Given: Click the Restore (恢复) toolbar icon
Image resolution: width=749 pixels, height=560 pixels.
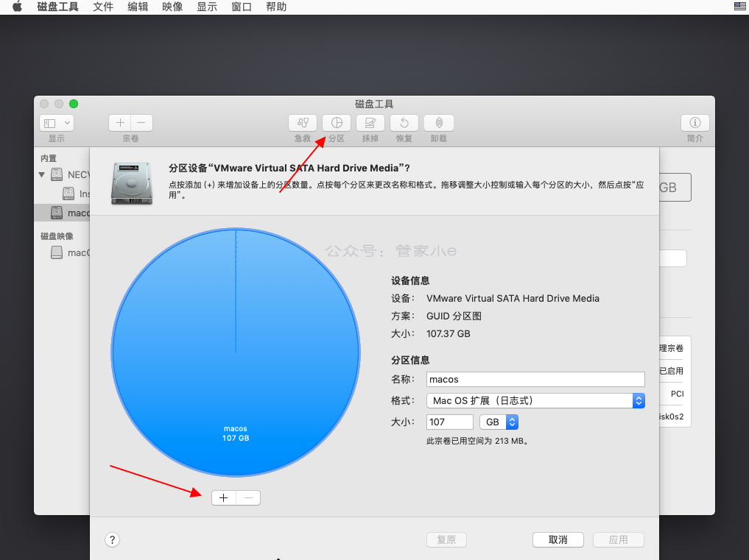Looking at the screenshot, I should point(404,123).
